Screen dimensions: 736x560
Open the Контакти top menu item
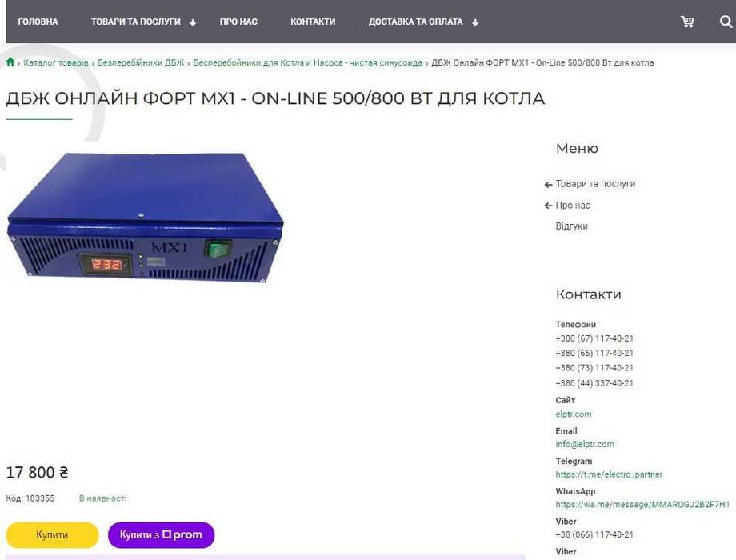[x=313, y=22]
